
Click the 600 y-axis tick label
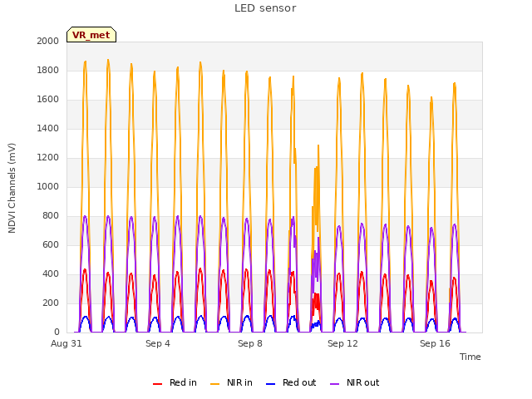click(51, 245)
